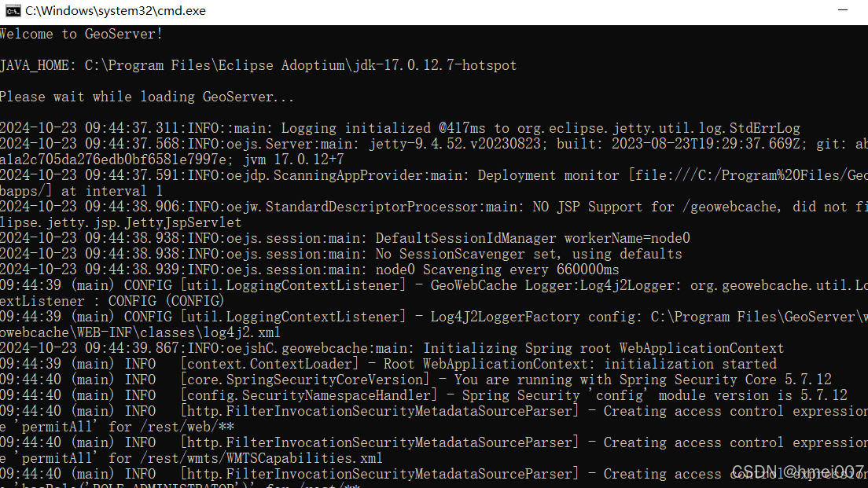Click the 'log4j2.xml' path line
Viewport: 868px width, 488px height.
141,332
